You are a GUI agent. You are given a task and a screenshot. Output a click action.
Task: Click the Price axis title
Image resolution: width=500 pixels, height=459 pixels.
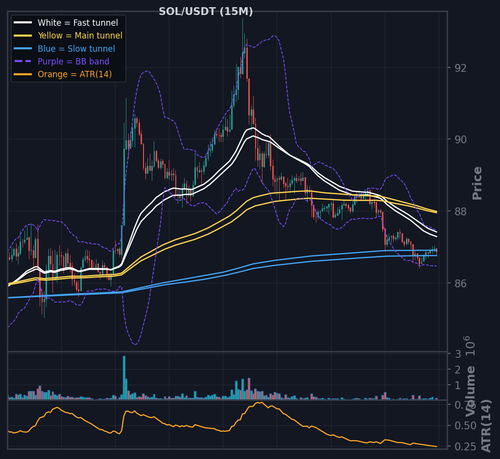pyautogui.click(x=477, y=183)
